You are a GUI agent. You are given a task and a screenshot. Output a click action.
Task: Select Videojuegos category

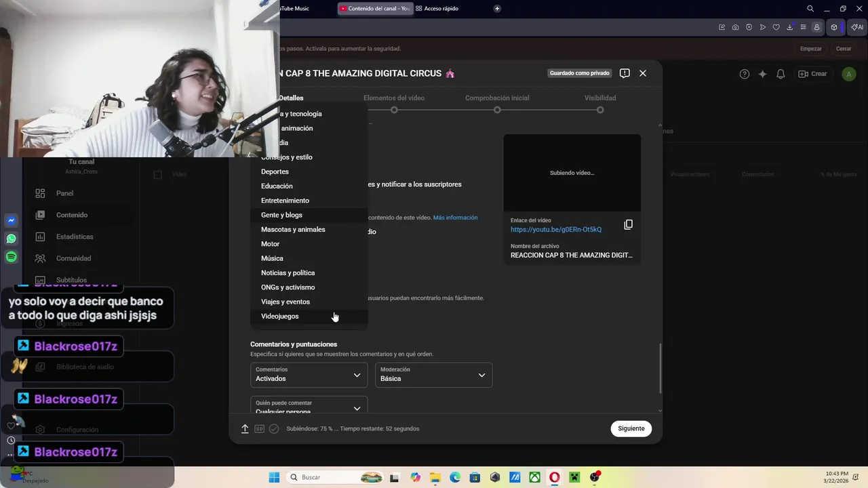[x=309, y=317]
